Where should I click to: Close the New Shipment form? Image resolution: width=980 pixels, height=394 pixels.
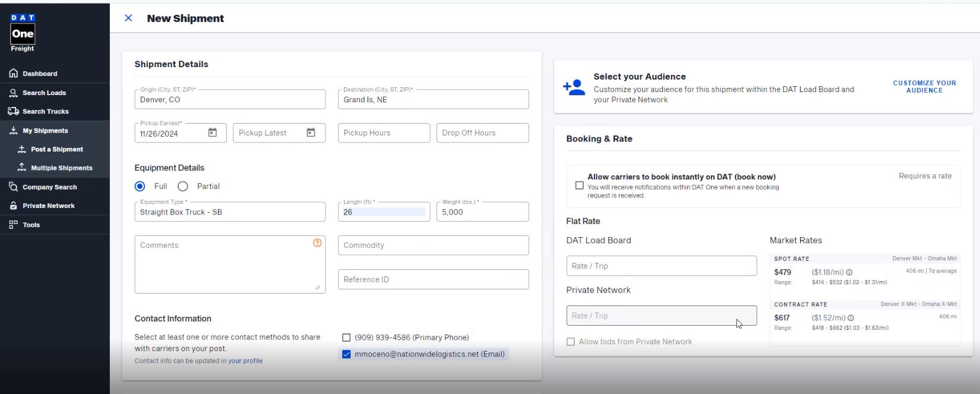click(128, 18)
